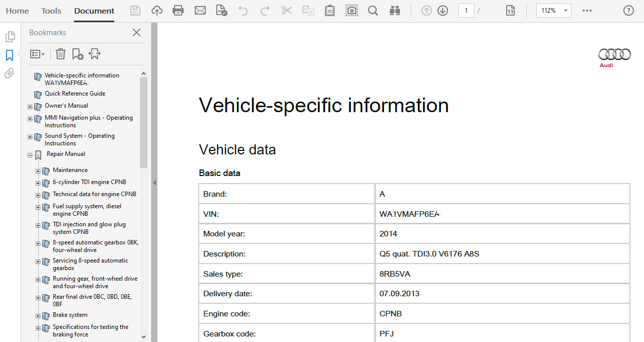Open the Attachments panel
Image resolution: width=644 pixels, height=342 pixels.
pyautogui.click(x=9, y=73)
